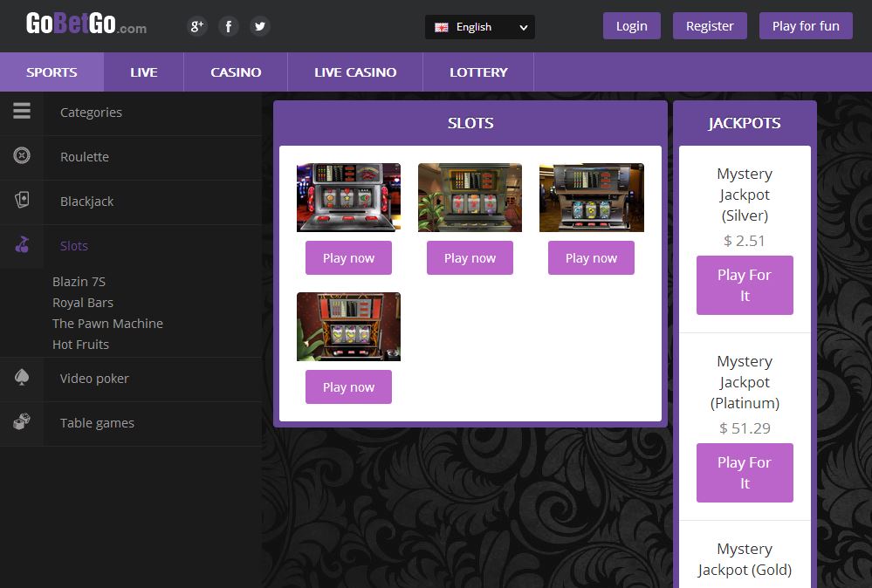Open the Facebook social icon

(228, 26)
